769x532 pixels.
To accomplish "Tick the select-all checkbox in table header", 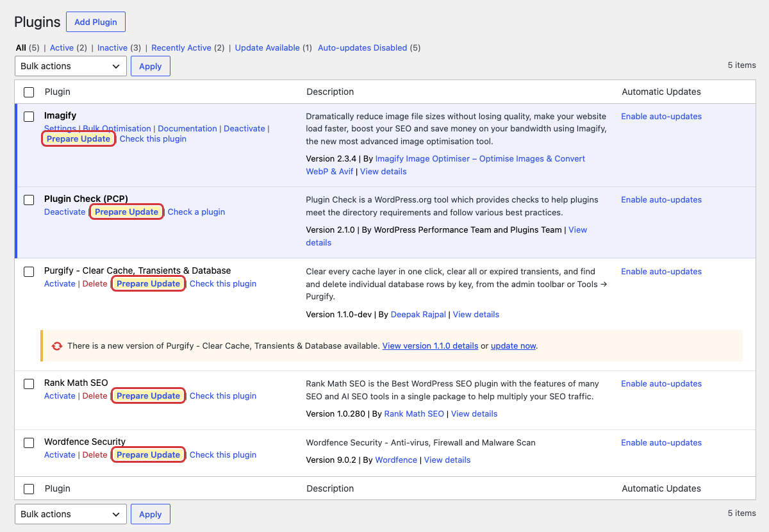I will coord(29,92).
